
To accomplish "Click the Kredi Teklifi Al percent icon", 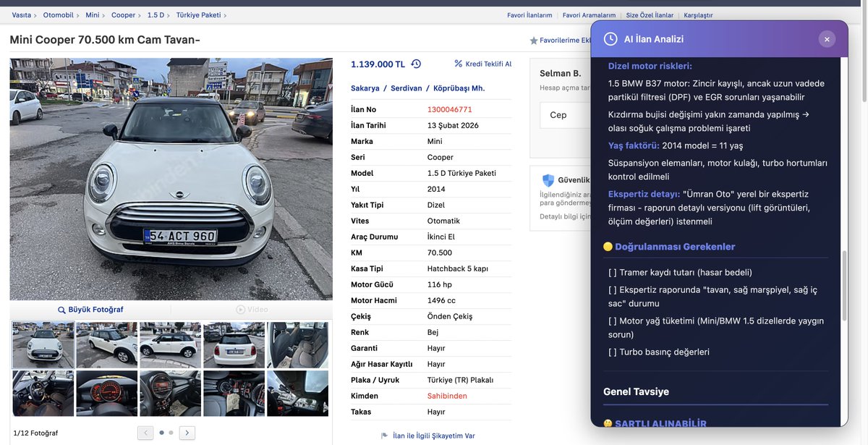I will [x=458, y=64].
